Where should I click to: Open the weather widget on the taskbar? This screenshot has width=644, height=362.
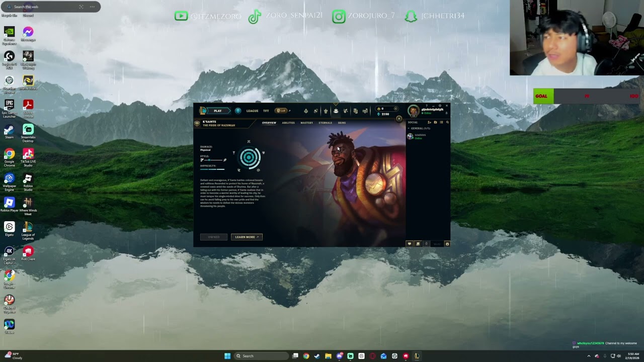click(14, 356)
